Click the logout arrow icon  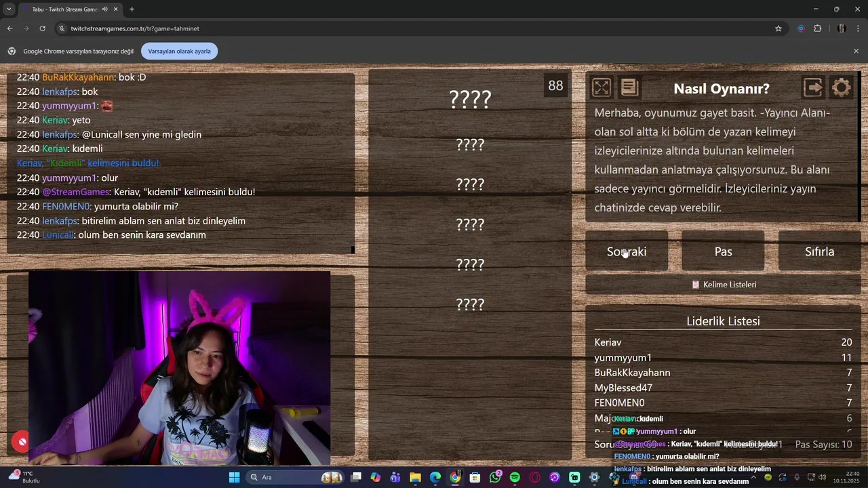813,87
